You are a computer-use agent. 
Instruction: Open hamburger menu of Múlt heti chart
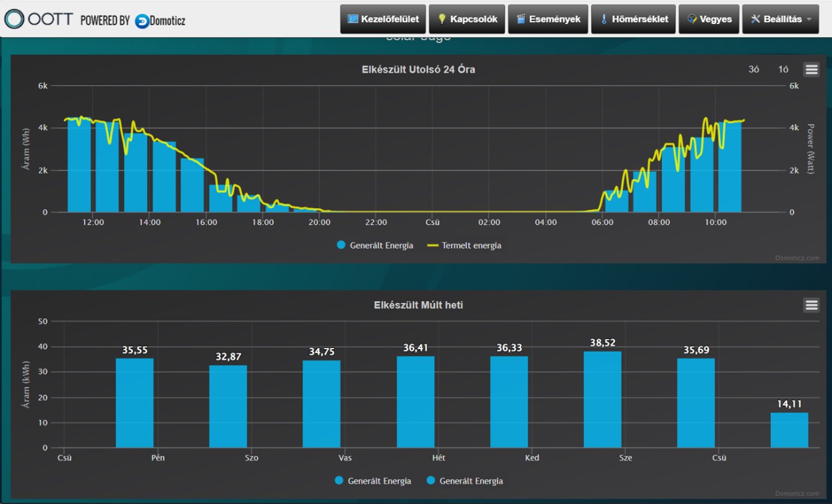pos(812,305)
